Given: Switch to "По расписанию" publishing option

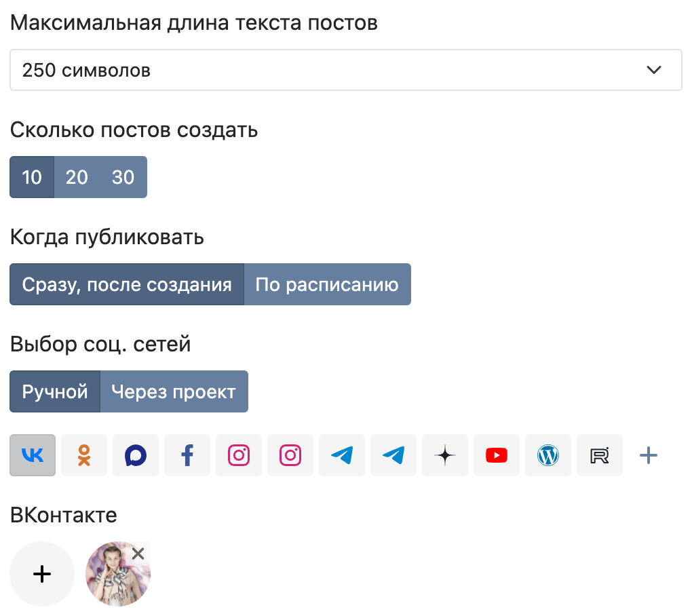Looking at the screenshot, I should tap(327, 284).
